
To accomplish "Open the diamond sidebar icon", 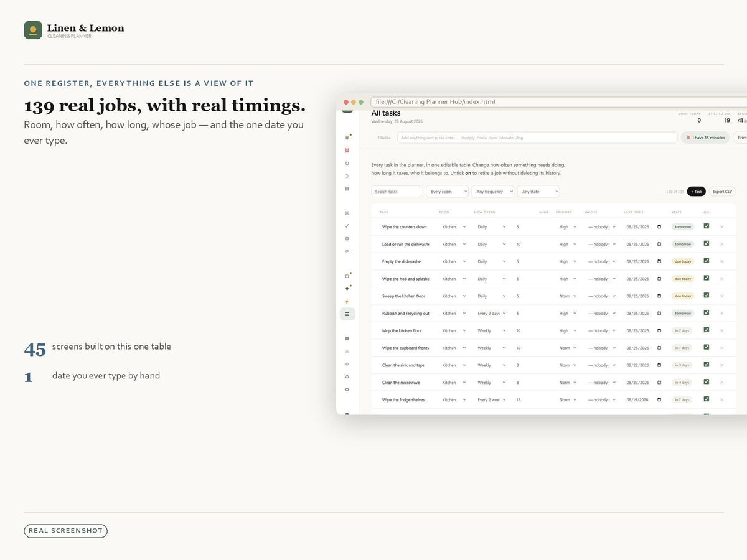I will (347, 289).
